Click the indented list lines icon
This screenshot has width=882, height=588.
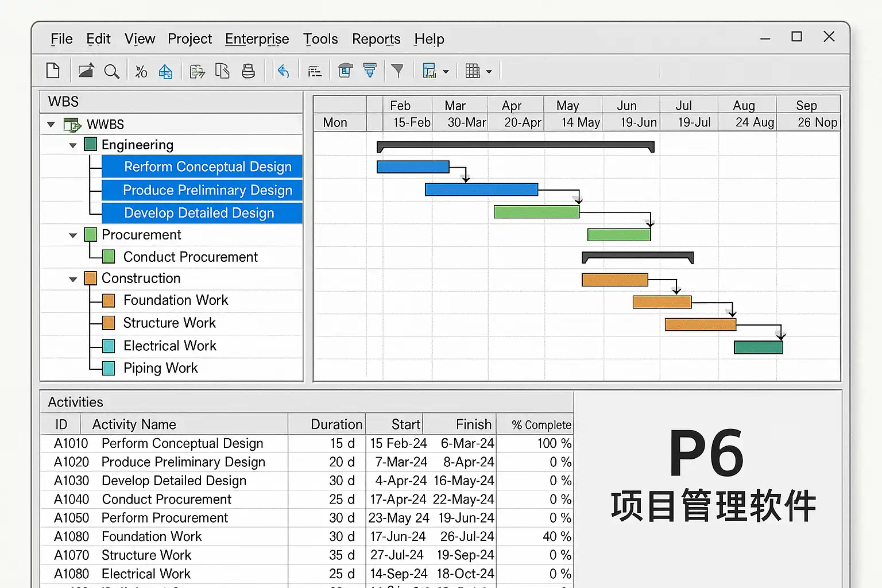(315, 71)
